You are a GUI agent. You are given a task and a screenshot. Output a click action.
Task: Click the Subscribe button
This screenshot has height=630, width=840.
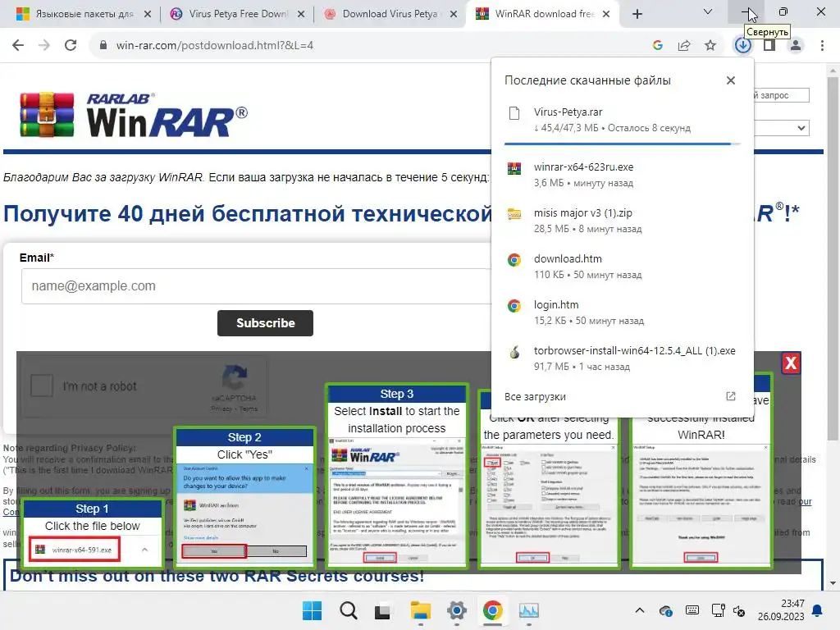(x=265, y=323)
